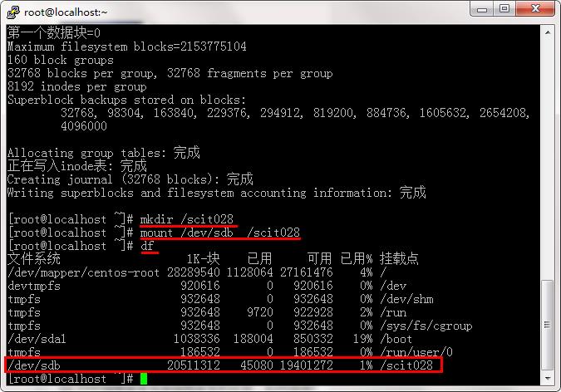Click the '/scit028' mount point value
Viewport: 561px width, 392px height.
coord(406,365)
